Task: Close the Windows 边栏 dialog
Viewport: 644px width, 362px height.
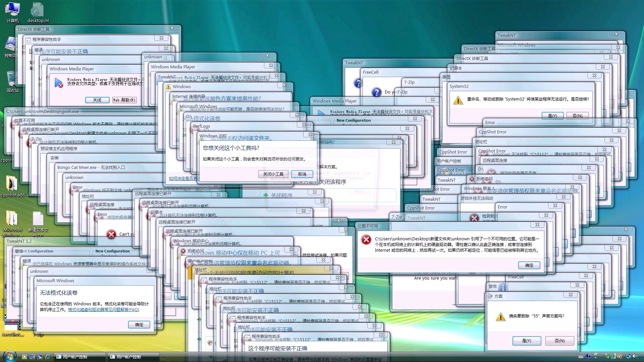Action: pyautogui.click(x=310, y=134)
